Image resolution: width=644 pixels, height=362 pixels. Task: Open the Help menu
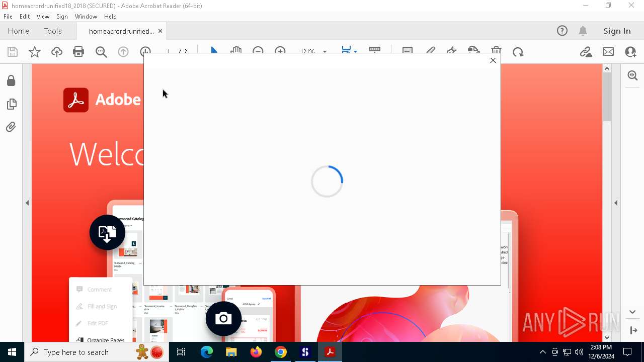tap(110, 17)
